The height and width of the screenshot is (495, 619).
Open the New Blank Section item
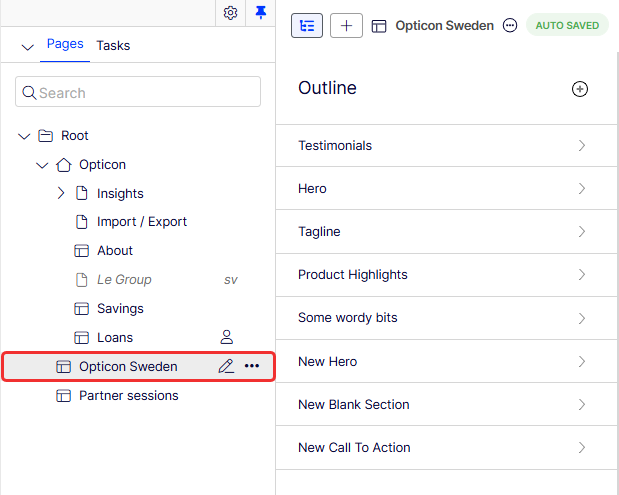tap(446, 404)
